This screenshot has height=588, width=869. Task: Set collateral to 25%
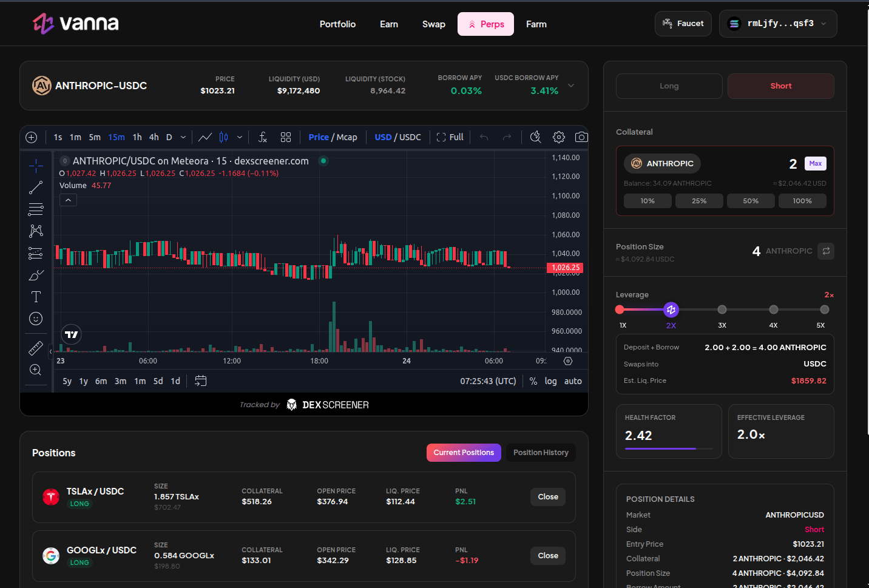pyautogui.click(x=699, y=201)
